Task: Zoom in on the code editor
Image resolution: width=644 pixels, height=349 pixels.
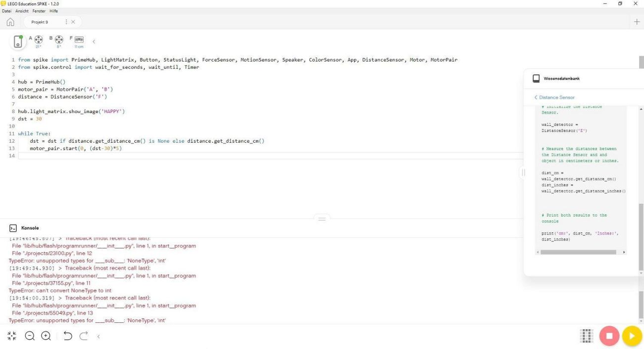Action: click(46, 336)
